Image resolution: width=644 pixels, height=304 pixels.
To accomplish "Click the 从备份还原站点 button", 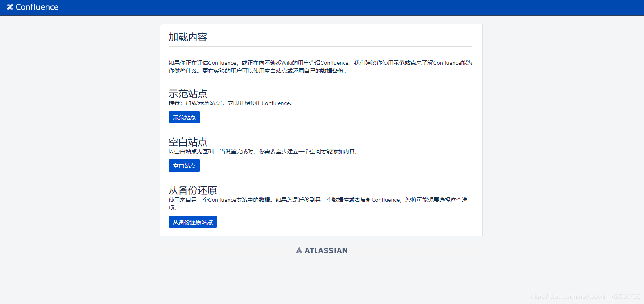I will pyautogui.click(x=193, y=222).
